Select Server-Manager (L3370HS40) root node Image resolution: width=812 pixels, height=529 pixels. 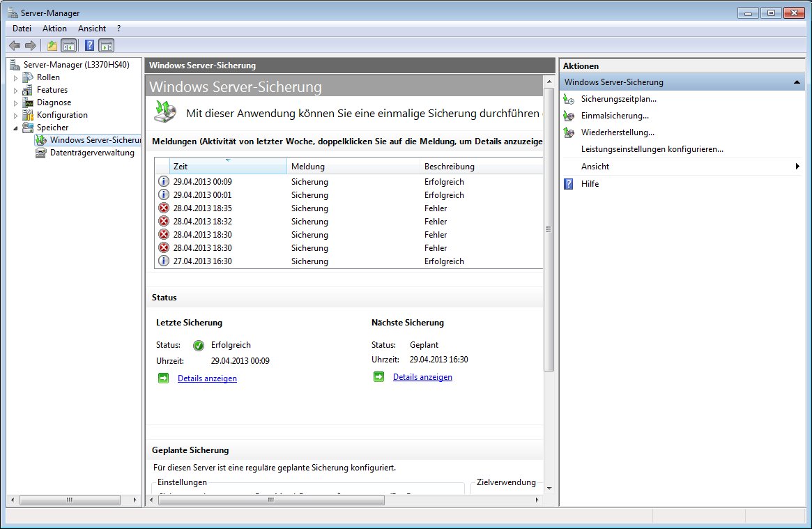pos(76,65)
